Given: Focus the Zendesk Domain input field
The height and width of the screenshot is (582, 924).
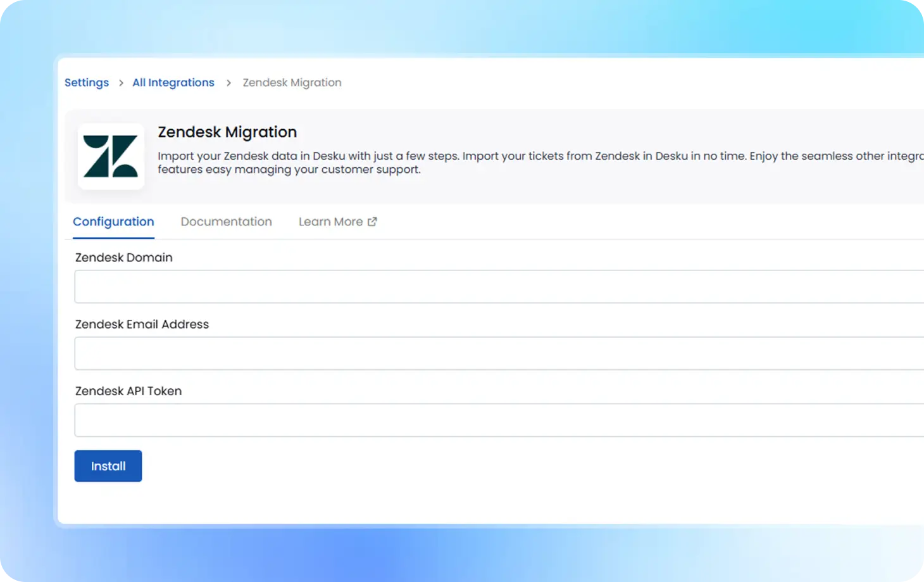Looking at the screenshot, I should 499,286.
